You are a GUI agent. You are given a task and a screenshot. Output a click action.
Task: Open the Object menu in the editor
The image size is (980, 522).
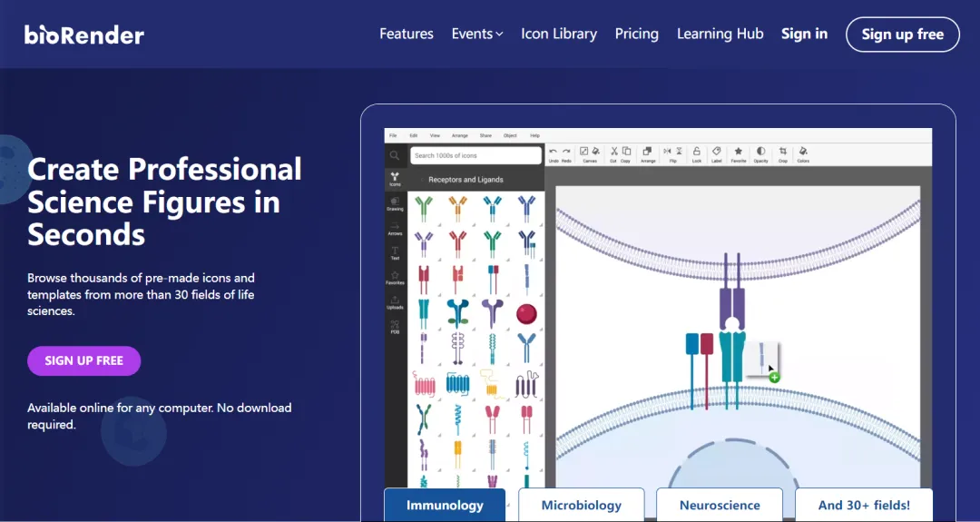pos(510,135)
